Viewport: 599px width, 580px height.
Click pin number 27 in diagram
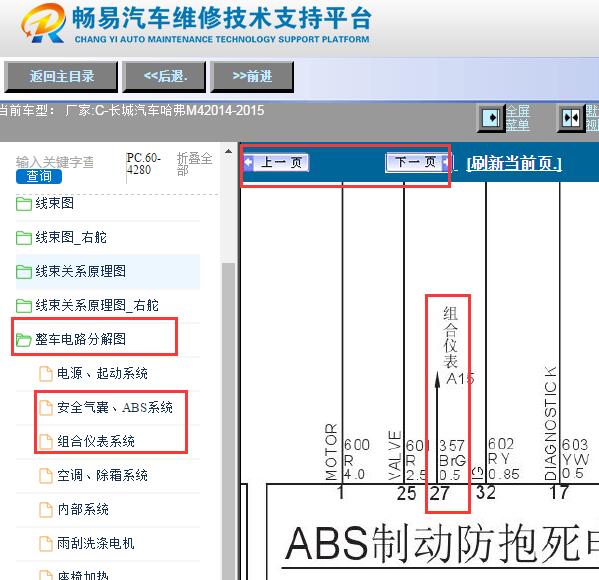[439, 493]
